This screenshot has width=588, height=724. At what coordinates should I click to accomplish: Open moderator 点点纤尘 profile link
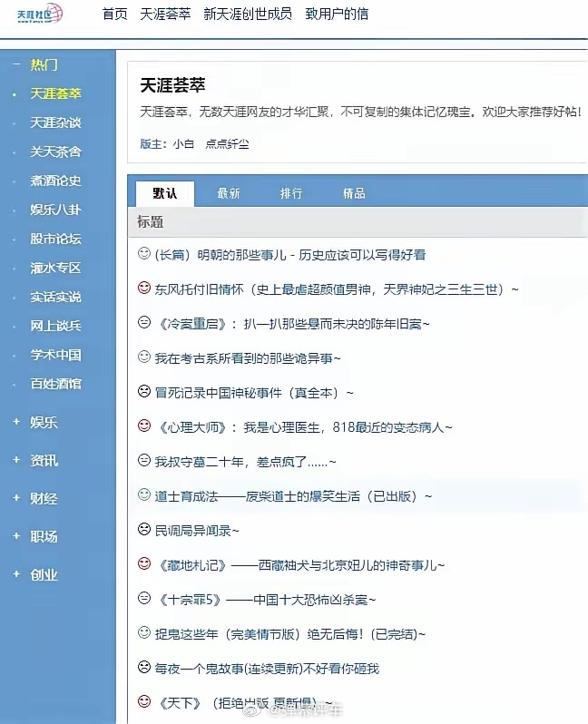point(227,144)
